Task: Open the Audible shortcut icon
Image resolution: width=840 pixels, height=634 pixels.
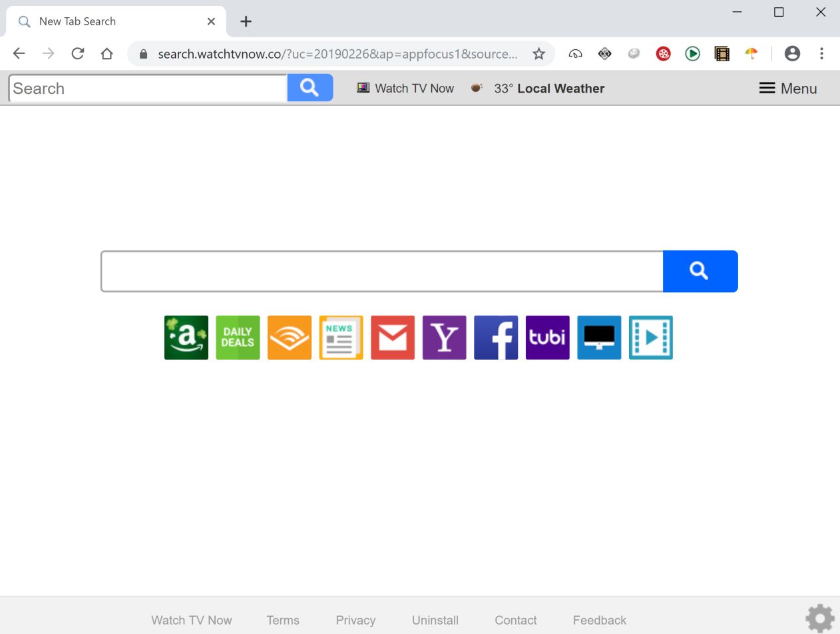Action: [289, 337]
